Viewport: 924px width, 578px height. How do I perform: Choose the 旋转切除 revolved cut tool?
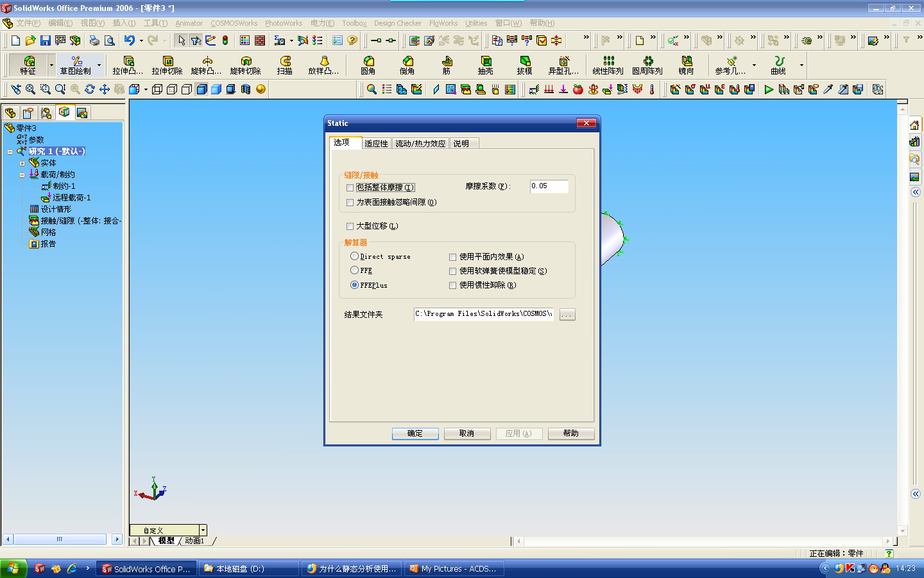tap(245, 65)
